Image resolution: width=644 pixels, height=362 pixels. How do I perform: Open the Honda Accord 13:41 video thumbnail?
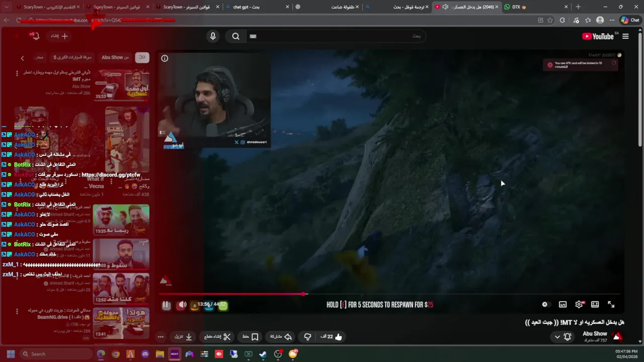pos(121,322)
